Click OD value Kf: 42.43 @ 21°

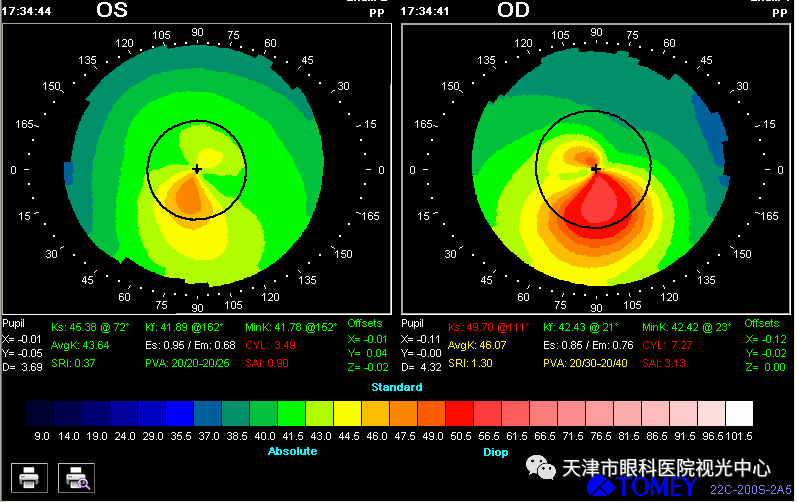point(580,328)
